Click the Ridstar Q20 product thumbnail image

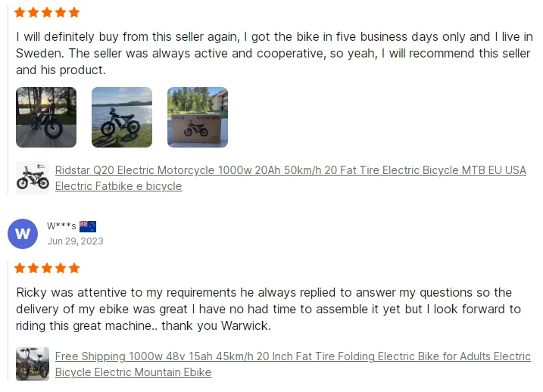33,178
